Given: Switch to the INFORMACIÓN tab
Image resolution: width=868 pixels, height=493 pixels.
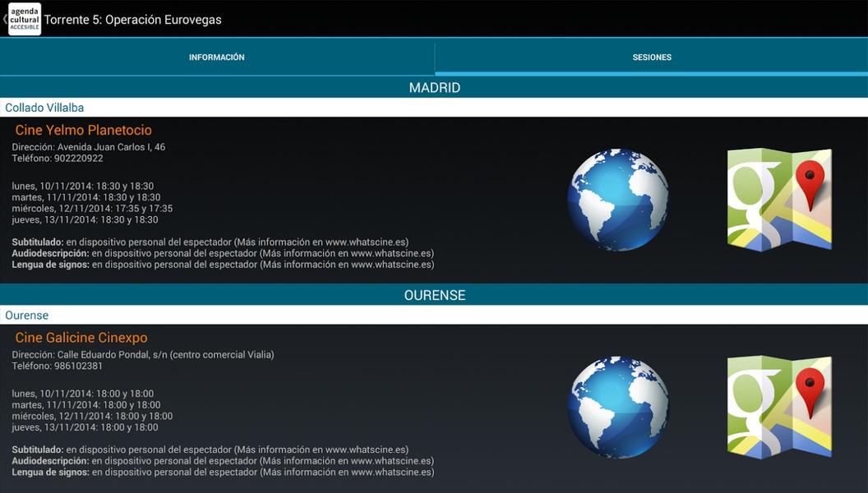Looking at the screenshot, I should pyautogui.click(x=217, y=57).
